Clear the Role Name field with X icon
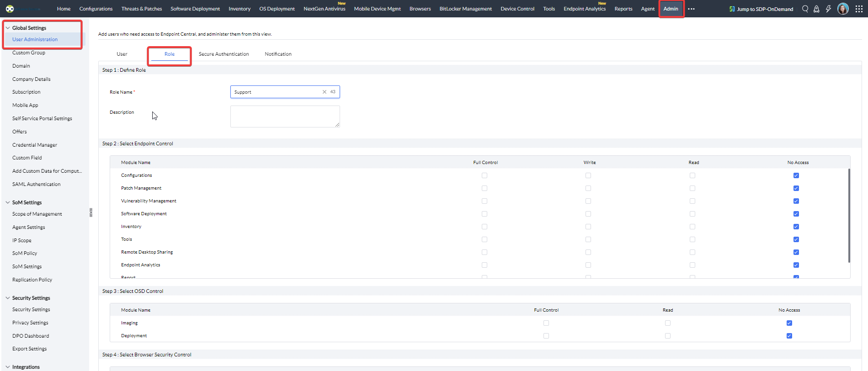 [x=325, y=92]
